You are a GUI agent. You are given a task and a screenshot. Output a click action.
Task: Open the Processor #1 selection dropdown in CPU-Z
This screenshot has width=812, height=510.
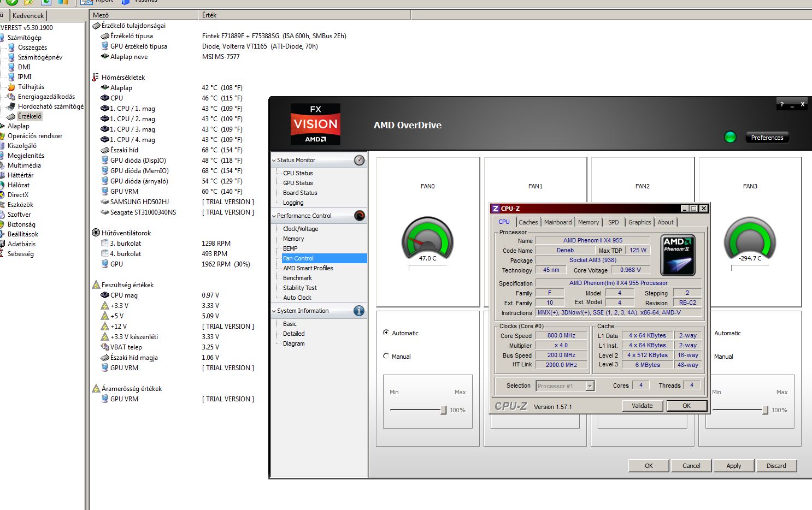pos(590,386)
